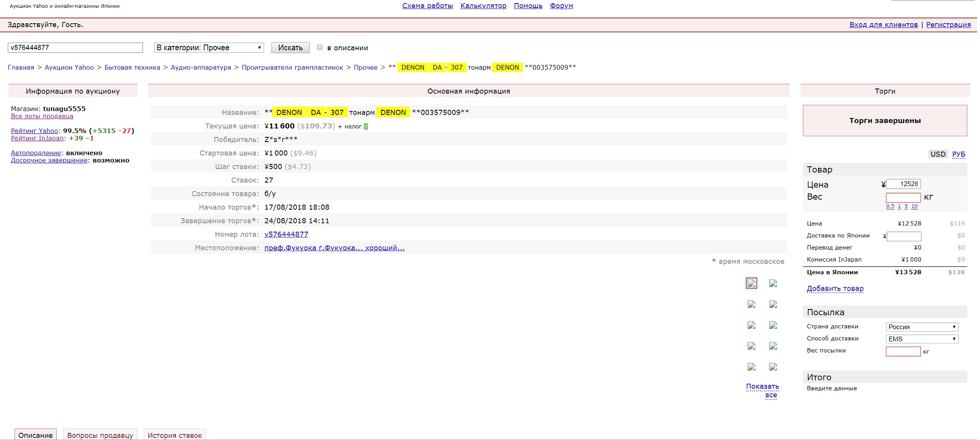The image size is (980, 440).
Task: Switch to the 'Вопросы продавцу' tab
Action: click(100, 435)
